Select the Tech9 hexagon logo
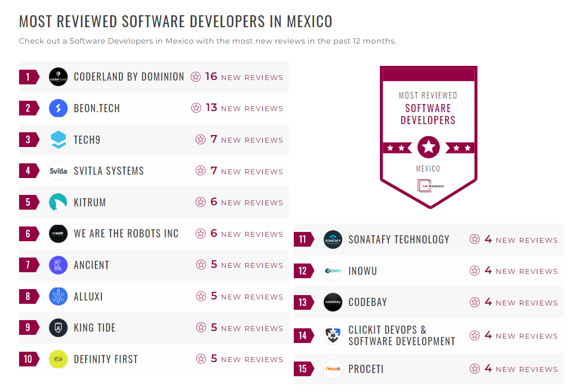This screenshot has height=392, width=575. click(58, 139)
